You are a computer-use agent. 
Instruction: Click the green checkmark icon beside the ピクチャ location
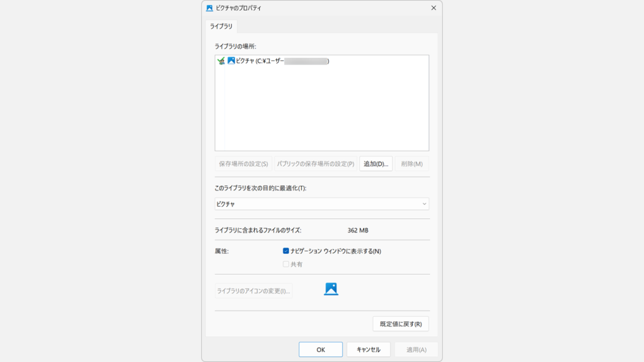tap(221, 61)
